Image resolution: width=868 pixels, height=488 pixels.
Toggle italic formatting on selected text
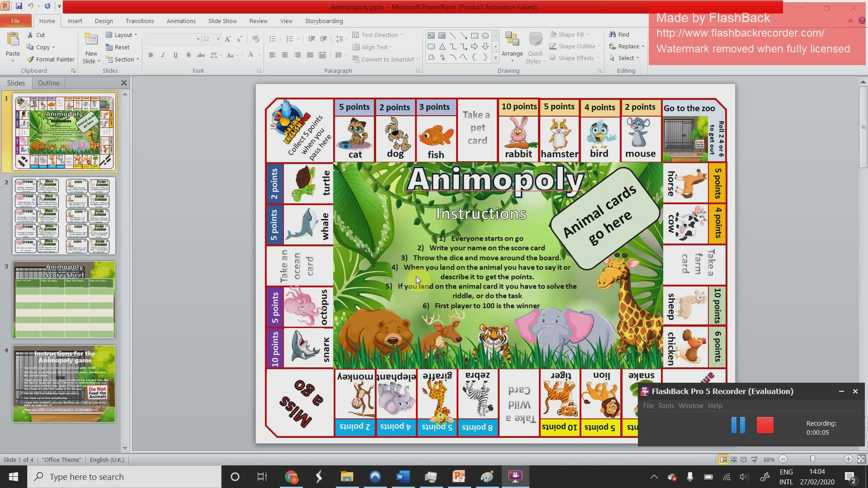[163, 55]
